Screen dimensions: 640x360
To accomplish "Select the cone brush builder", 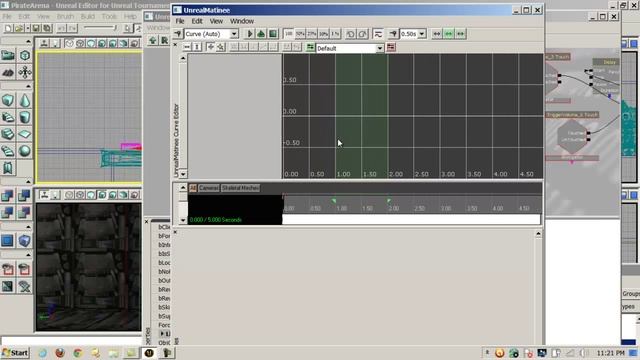I will point(25,100).
